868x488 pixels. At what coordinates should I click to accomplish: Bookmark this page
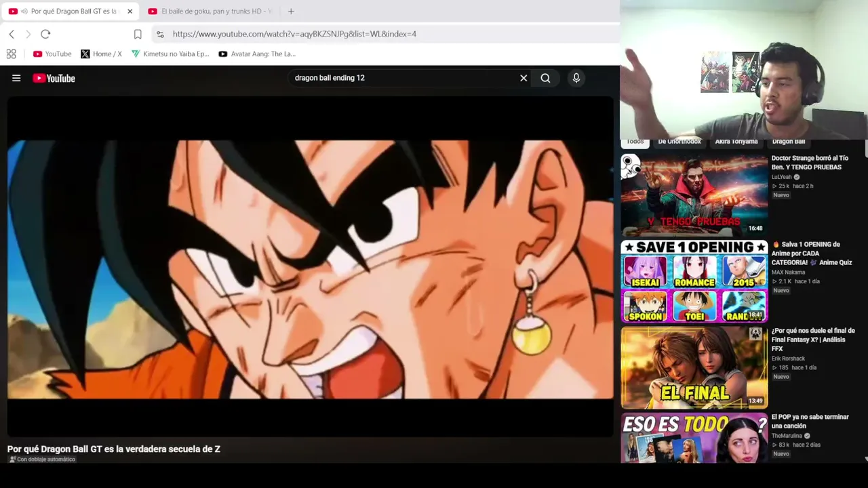pos(138,34)
